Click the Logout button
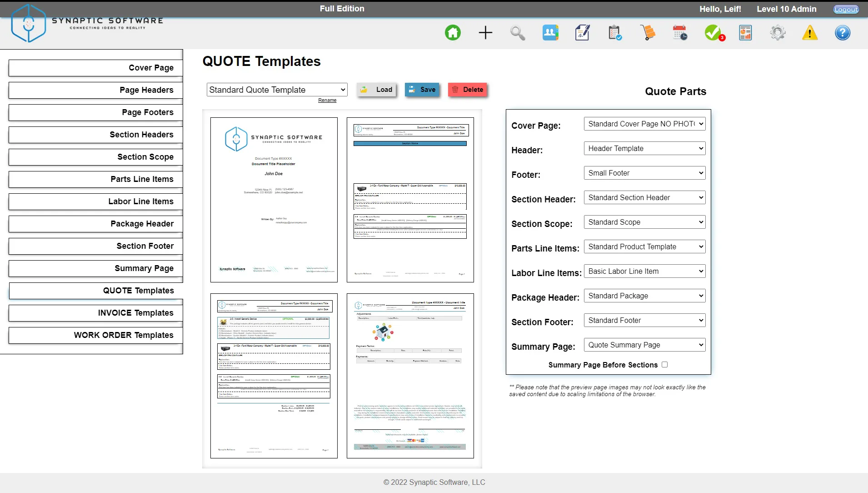The height and width of the screenshot is (493, 868). coord(846,9)
